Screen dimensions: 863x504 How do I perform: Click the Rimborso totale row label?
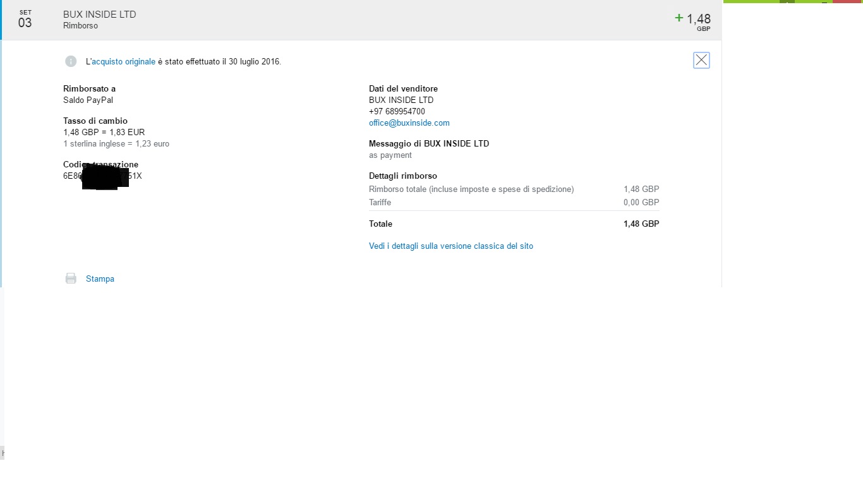[x=471, y=189]
